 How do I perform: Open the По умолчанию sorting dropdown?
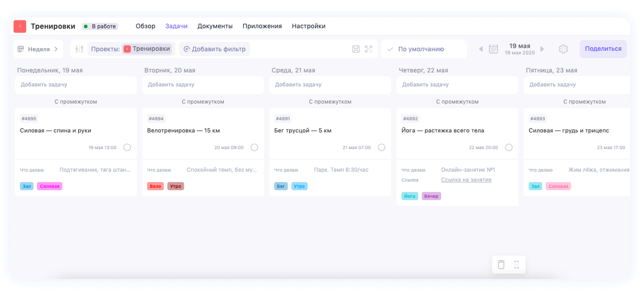pyautogui.click(x=421, y=49)
